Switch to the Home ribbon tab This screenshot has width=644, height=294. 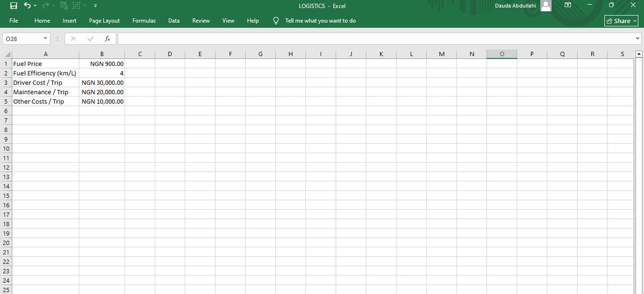pos(42,20)
